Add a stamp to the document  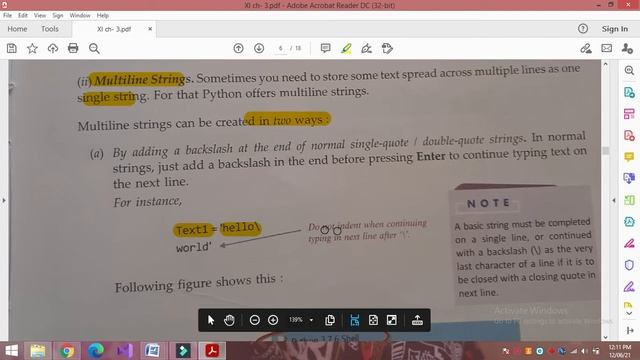pyautogui.click(x=387, y=49)
